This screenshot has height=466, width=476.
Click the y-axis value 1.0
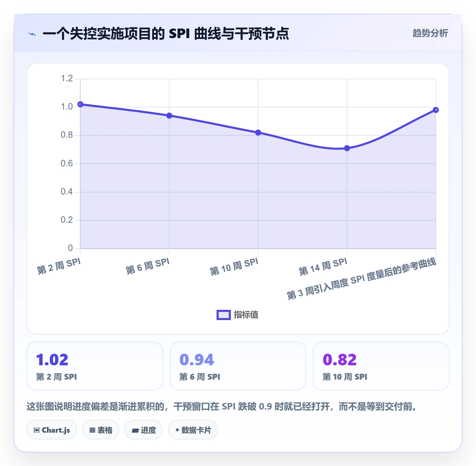coord(67,107)
